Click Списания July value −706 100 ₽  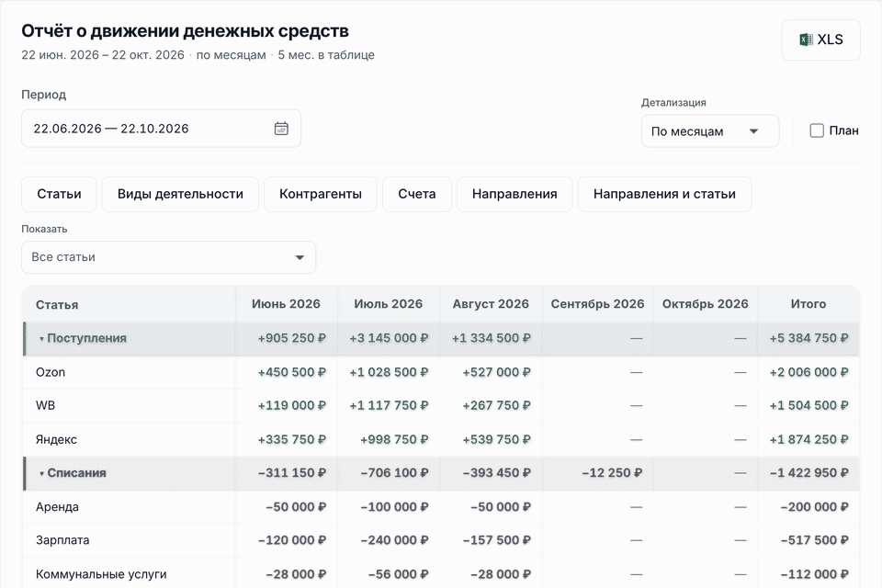(x=394, y=472)
